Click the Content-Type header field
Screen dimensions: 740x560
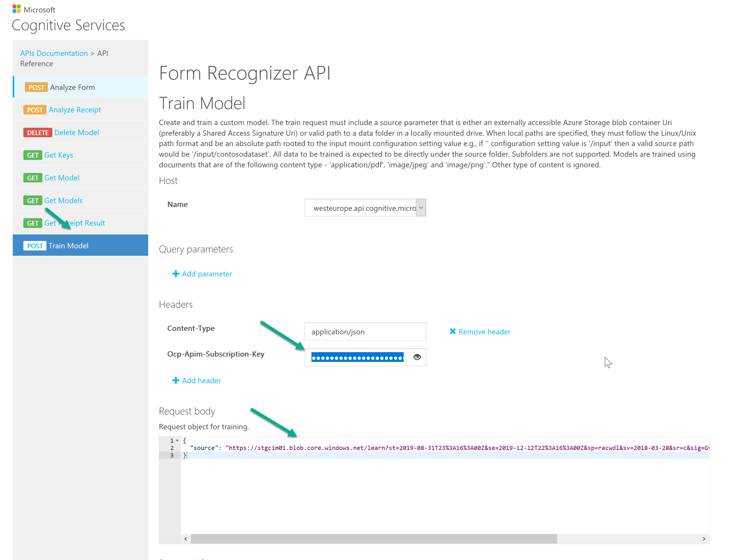[365, 331]
